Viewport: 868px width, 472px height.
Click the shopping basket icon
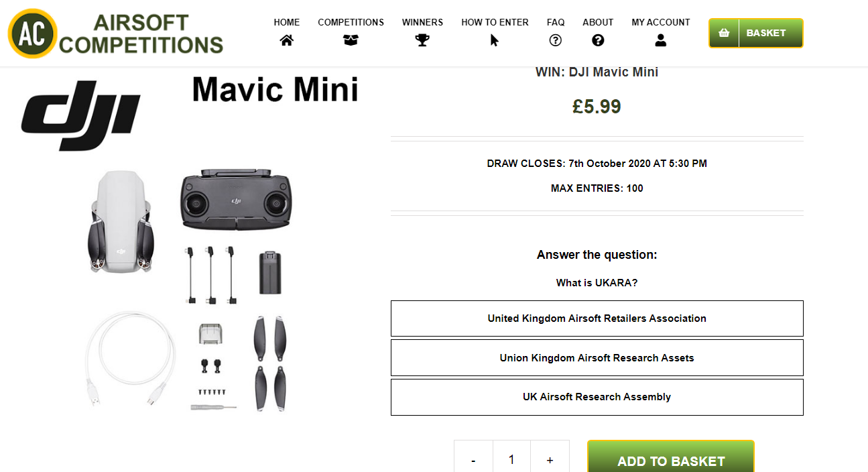coord(724,33)
